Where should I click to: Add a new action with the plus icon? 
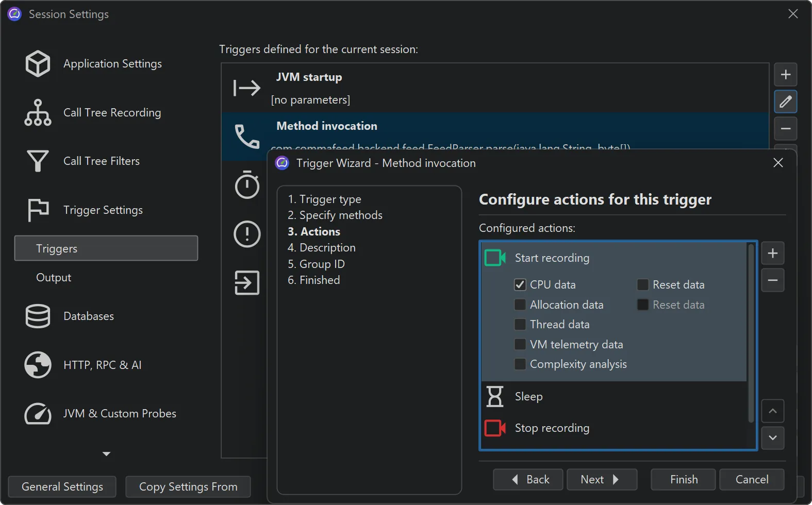click(x=772, y=254)
